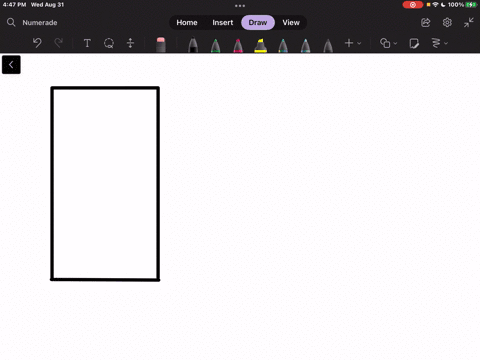Open the Shapes tool
This screenshot has width=480, height=360.
tap(385, 43)
